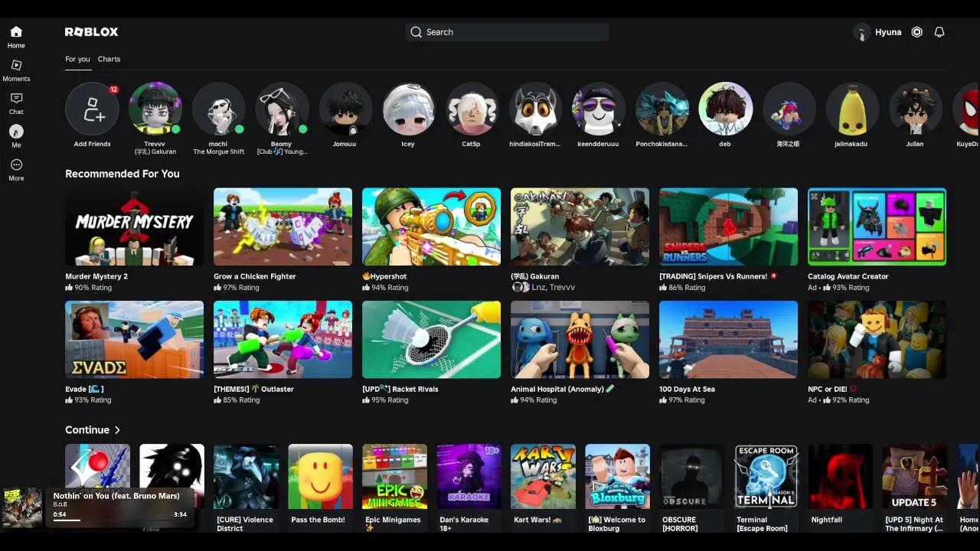Continue playing Dan's Karaoke 18+
The image size is (980, 551).
[469, 476]
